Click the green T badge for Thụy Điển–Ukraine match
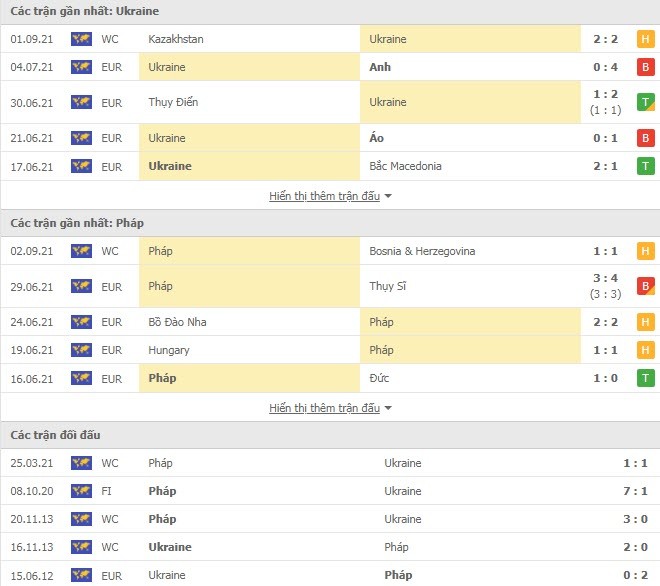660x586 pixels. [x=645, y=102]
